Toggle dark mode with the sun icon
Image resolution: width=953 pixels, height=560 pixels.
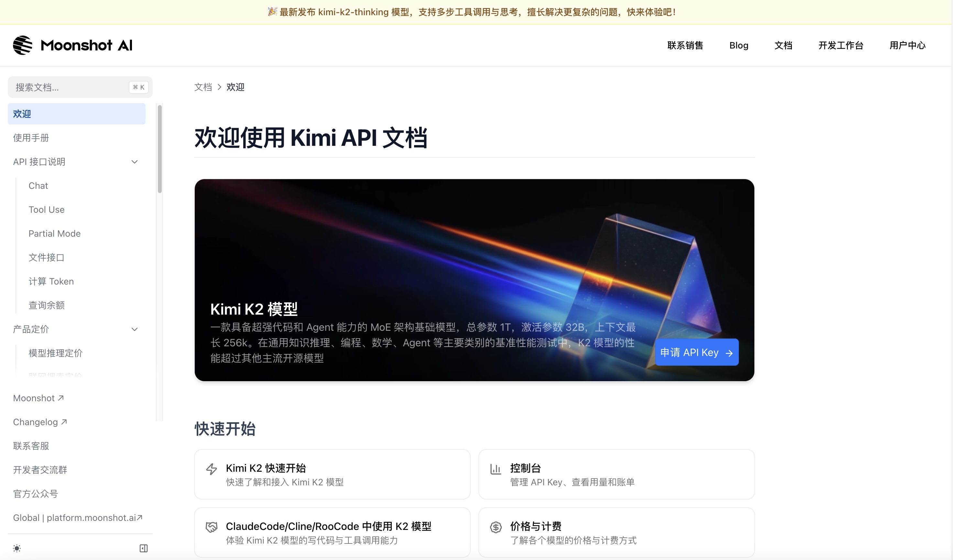click(16, 548)
